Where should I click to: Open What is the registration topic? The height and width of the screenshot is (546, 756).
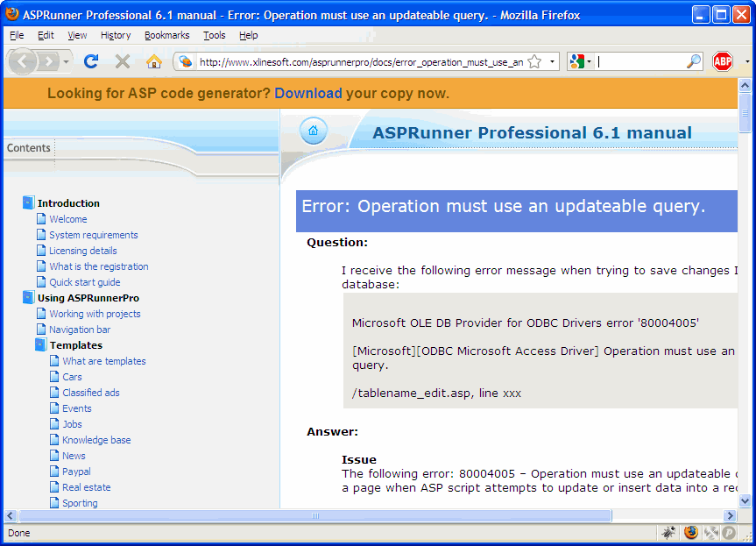point(99,266)
